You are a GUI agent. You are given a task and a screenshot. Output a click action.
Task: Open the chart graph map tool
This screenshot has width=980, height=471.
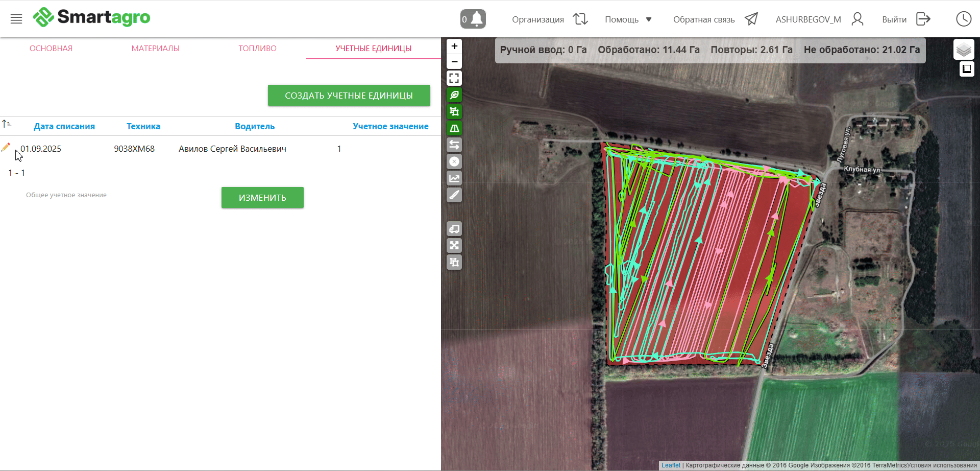pyautogui.click(x=454, y=178)
